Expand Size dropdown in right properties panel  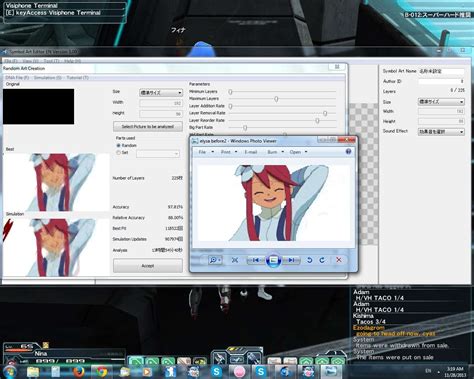coord(441,102)
